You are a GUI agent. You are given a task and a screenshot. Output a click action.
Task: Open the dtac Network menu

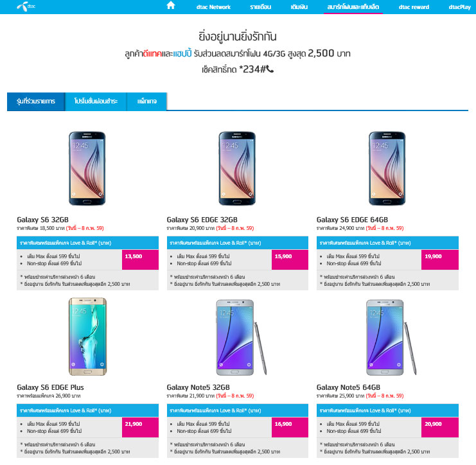pos(213,7)
